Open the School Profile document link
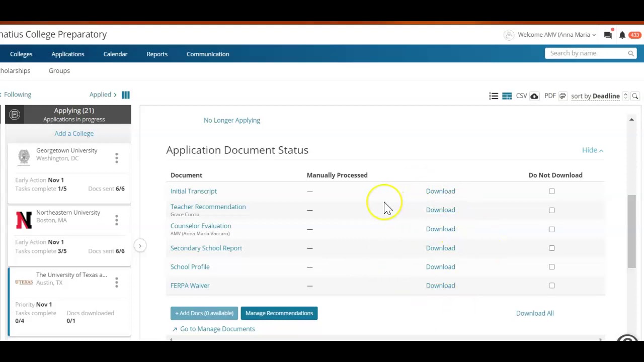 click(x=190, y=266)
